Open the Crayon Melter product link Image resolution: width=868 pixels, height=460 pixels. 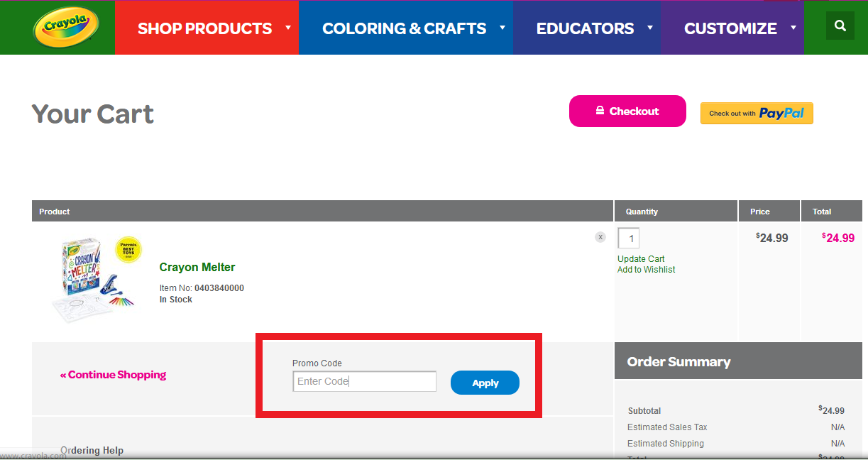pos(197,268)
